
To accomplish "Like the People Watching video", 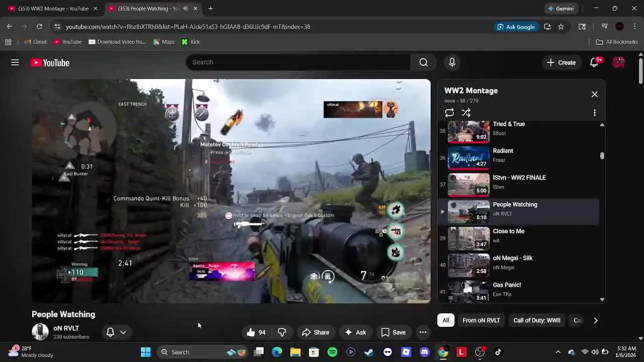I will point(256,332).
